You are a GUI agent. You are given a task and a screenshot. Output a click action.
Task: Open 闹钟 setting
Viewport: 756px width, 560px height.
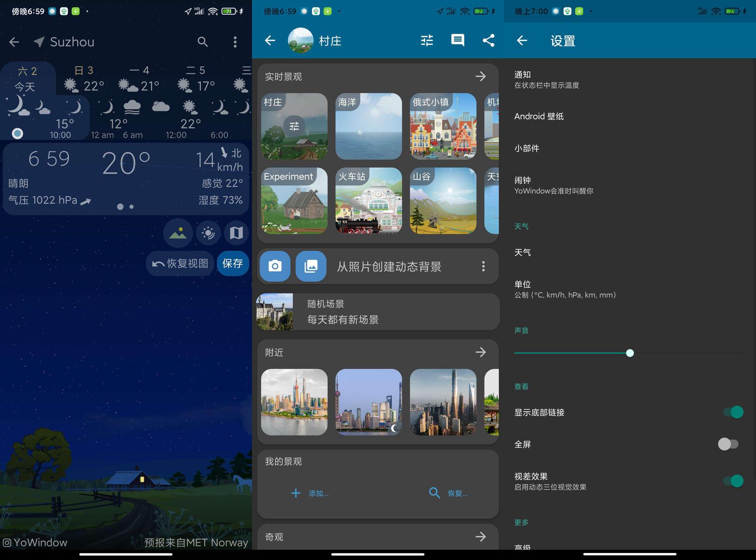pos(630,185)
